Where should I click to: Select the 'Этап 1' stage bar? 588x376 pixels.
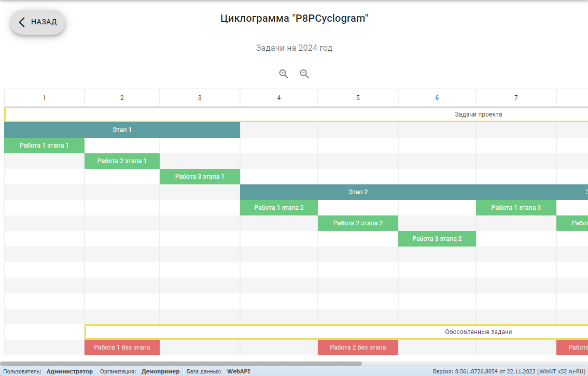(122, 130)
